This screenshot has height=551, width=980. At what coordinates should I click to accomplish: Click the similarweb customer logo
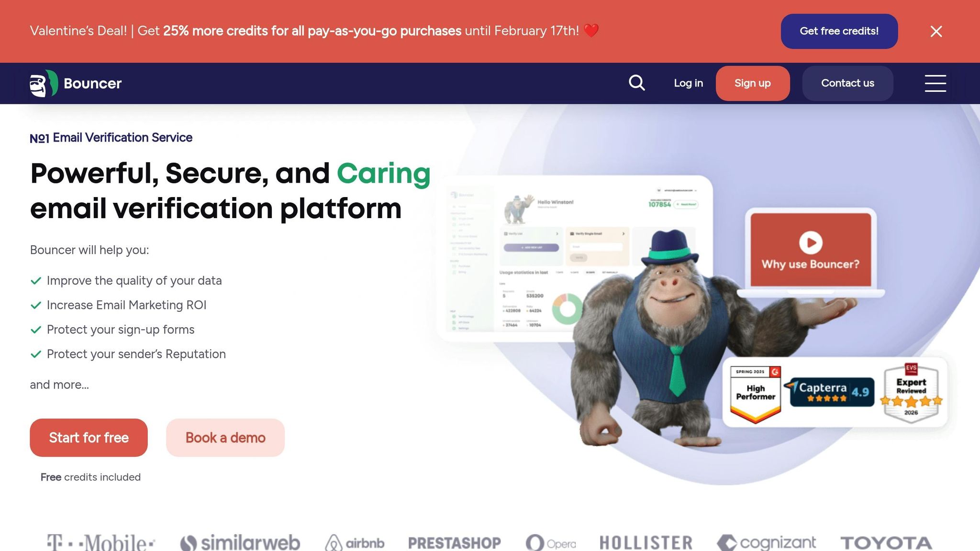point(240,543)
